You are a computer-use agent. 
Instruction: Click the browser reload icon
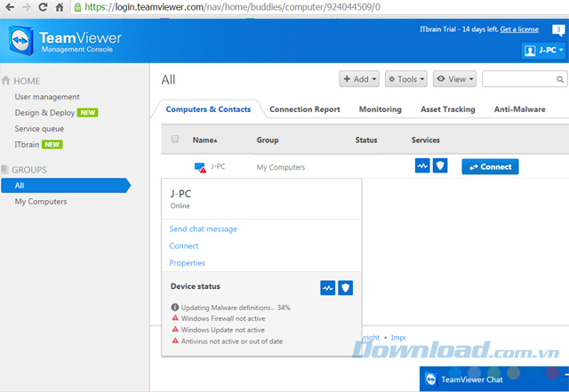point(41,8)
